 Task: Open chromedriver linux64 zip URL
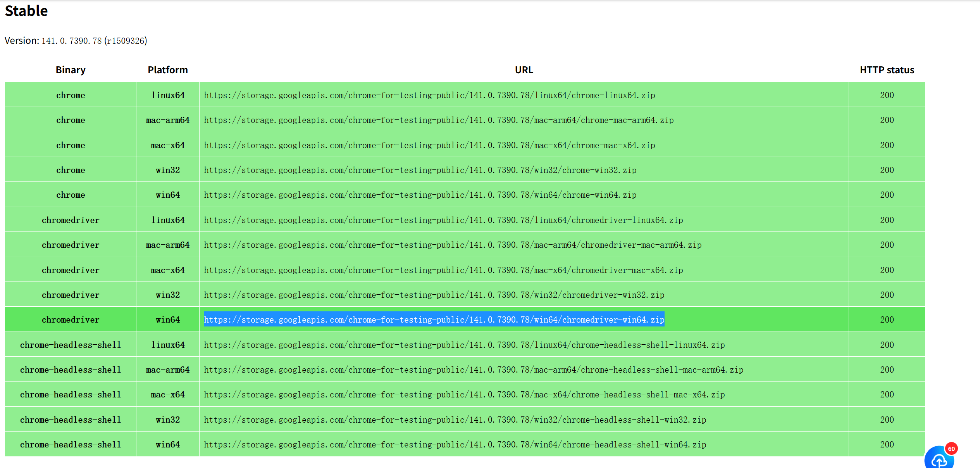click(x=443, y=220)
